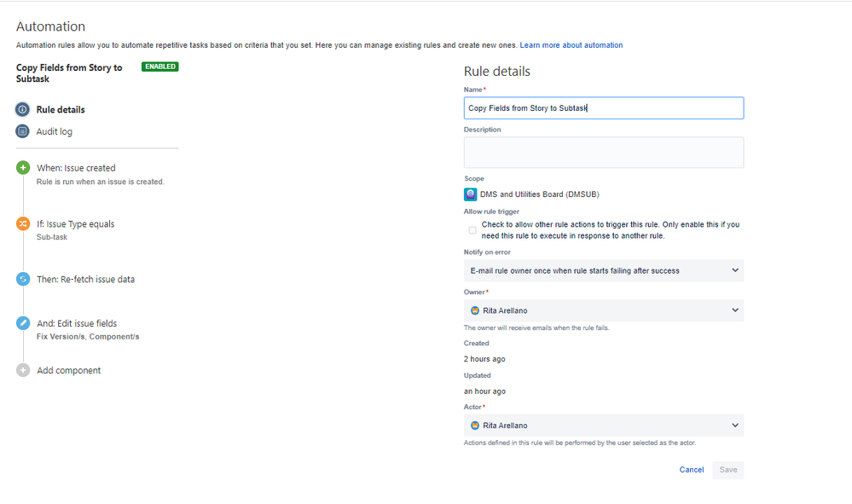Open the Audit log section
Screen dimensions: 852x504
pyautogui.click(x=56, y=131)
